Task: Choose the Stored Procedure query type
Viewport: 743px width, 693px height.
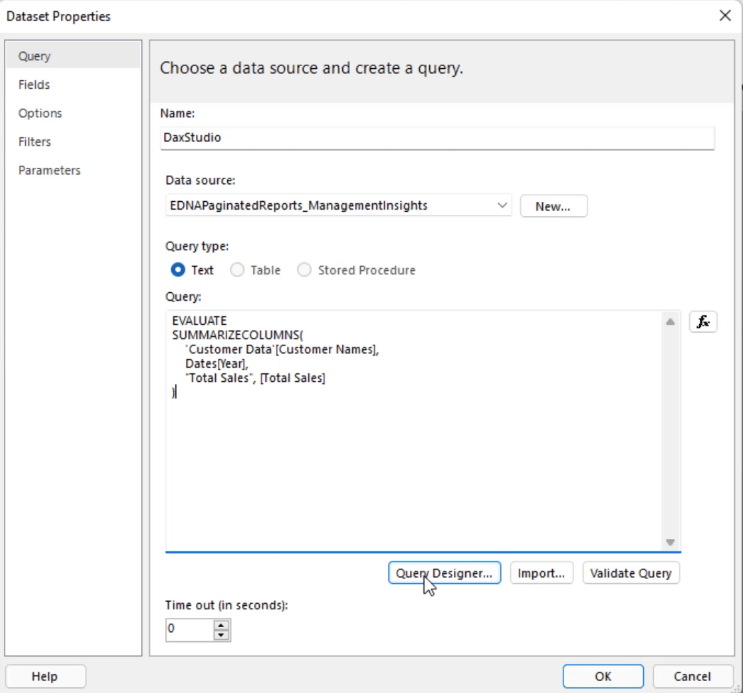Action: coord(305,270)
